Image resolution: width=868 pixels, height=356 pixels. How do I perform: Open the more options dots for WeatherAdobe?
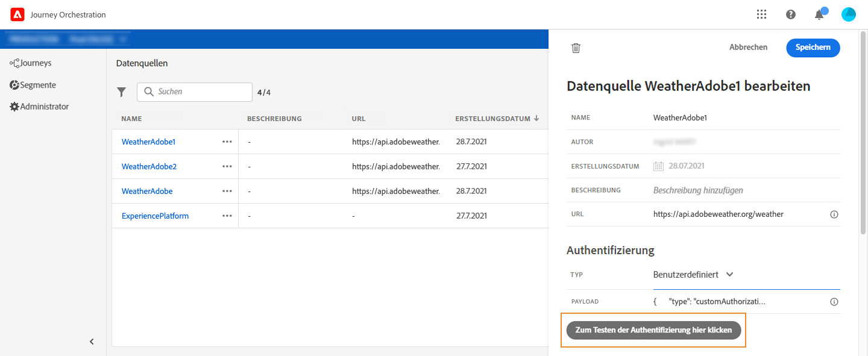pos(227,191)
